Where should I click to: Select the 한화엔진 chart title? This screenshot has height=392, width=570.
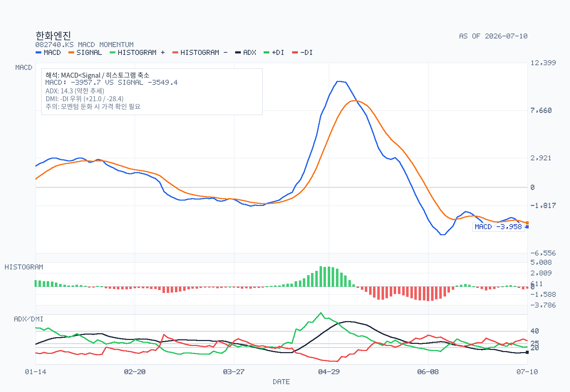[x=53, y=36]
